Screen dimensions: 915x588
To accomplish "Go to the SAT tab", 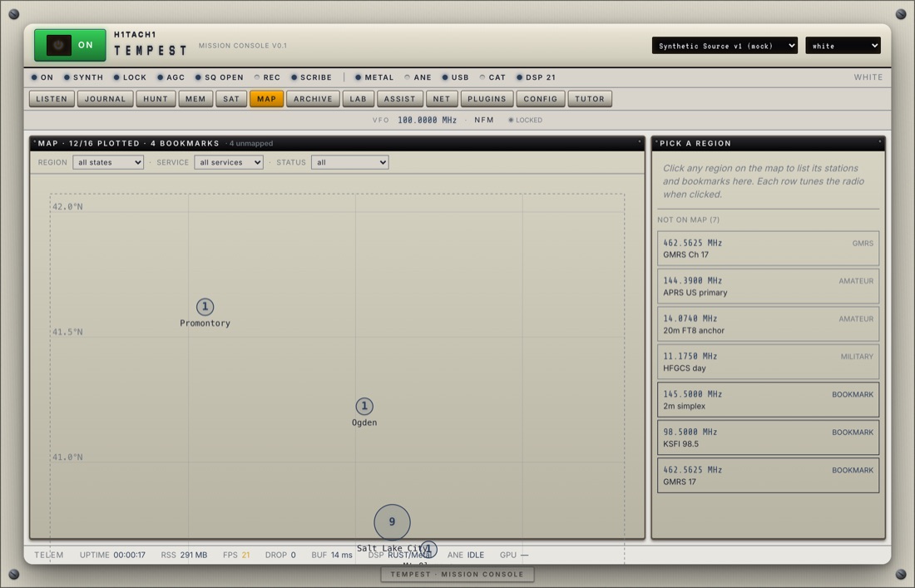I will coord(231,99).
